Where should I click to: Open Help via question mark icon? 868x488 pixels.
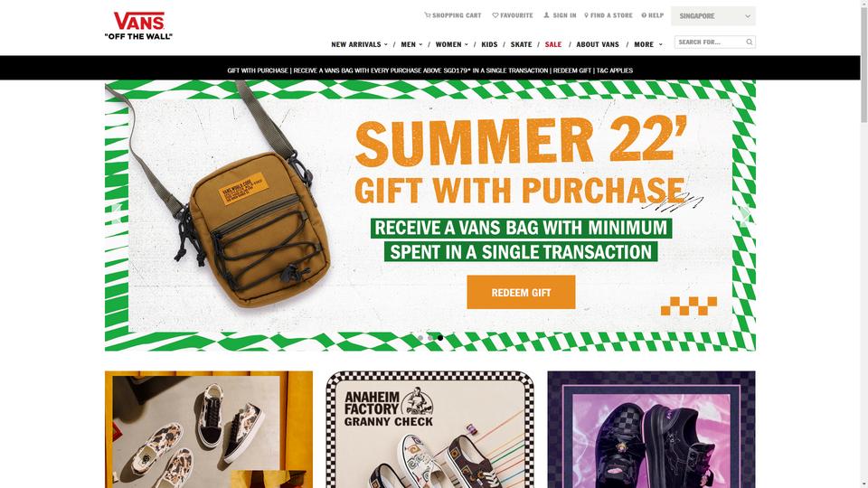tap(644, 15)
